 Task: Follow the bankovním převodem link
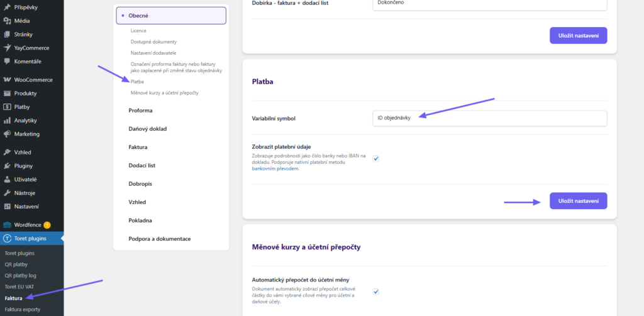coord(275,168)
